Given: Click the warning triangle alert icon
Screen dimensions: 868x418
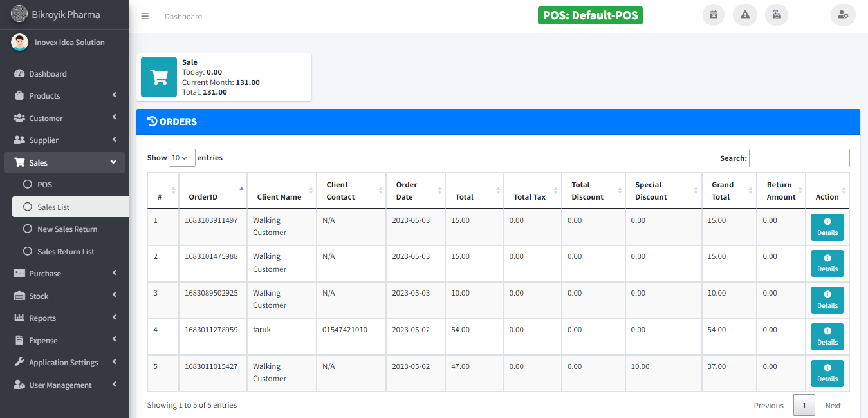Looking at the screenshot, I should (745, 15).
